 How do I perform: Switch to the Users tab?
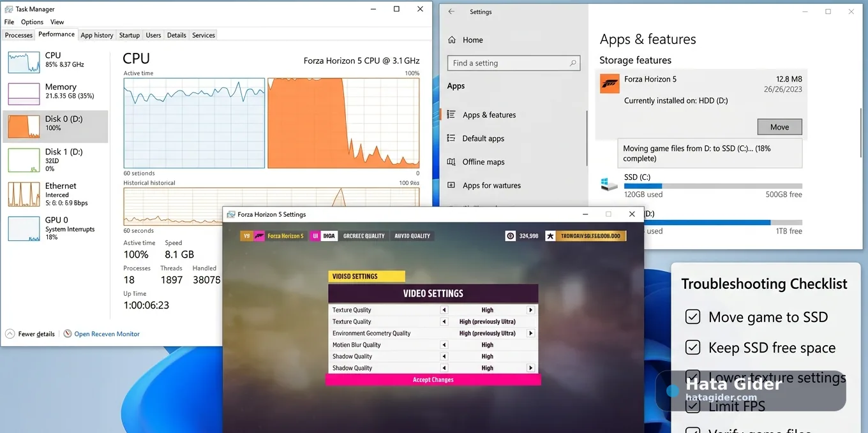(153, 35)
